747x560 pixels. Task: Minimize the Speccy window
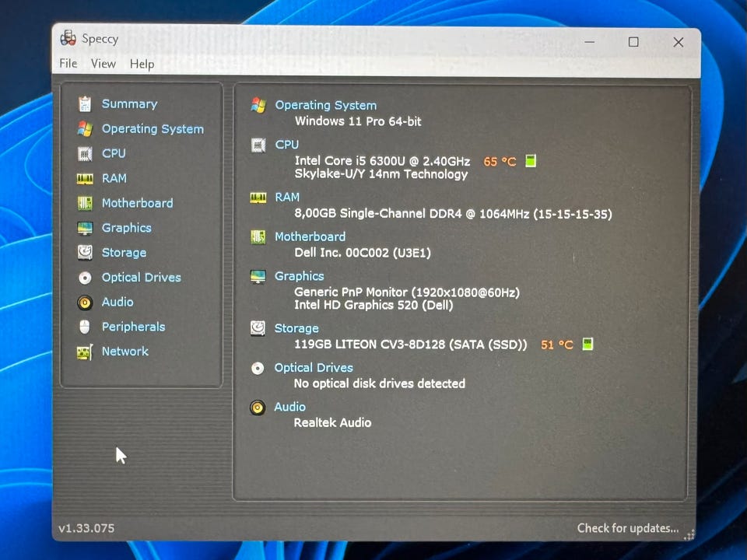[589, 42]
